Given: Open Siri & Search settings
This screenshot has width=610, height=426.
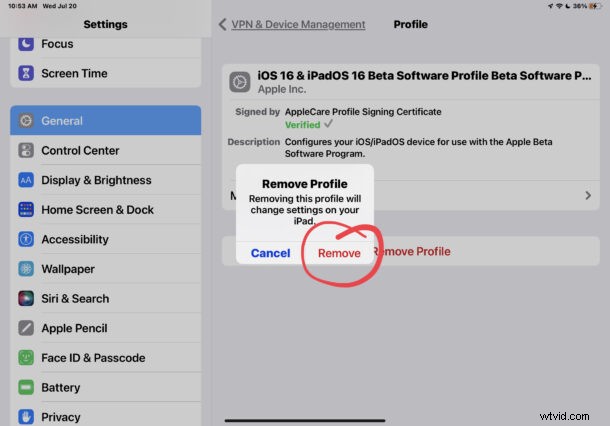Looking at the screenshot, I should 106,298.
